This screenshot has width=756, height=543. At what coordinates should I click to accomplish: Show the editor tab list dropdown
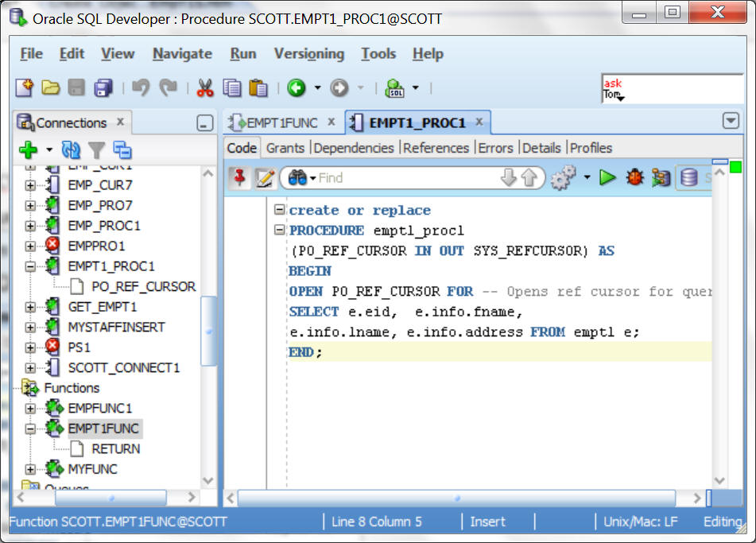pyautogui.click(x=731, y=121)
